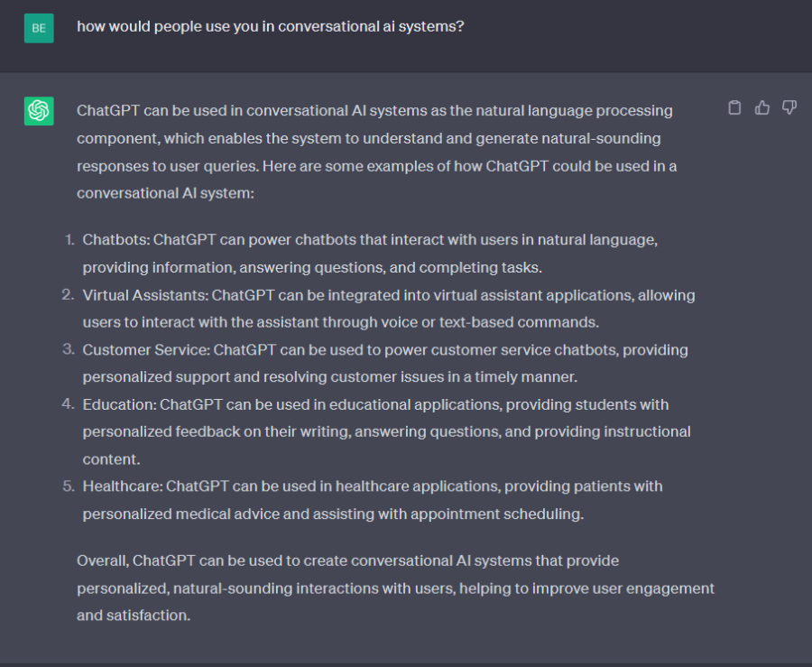
Task: Toggle a positive rating with thumbs up
Action: point(761,107)
